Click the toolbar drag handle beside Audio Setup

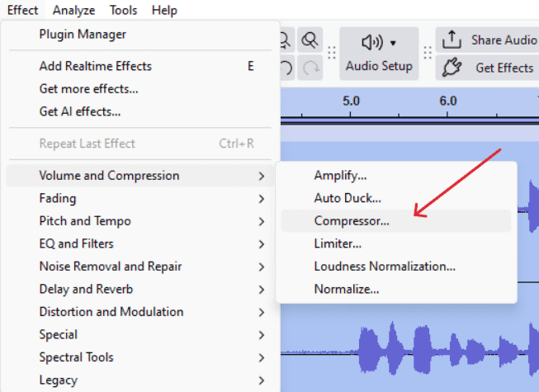coord(331,53)
